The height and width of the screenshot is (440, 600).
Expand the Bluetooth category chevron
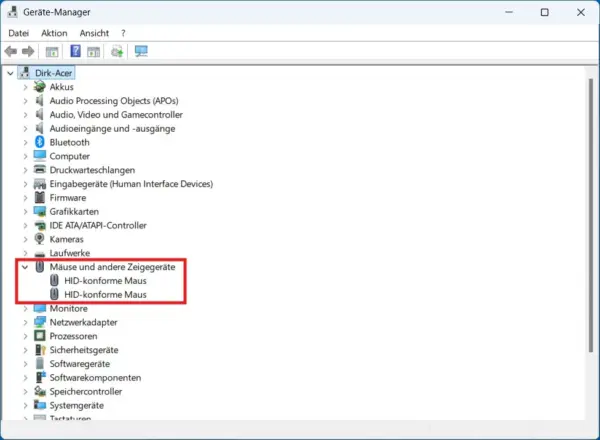coord(25,143)
